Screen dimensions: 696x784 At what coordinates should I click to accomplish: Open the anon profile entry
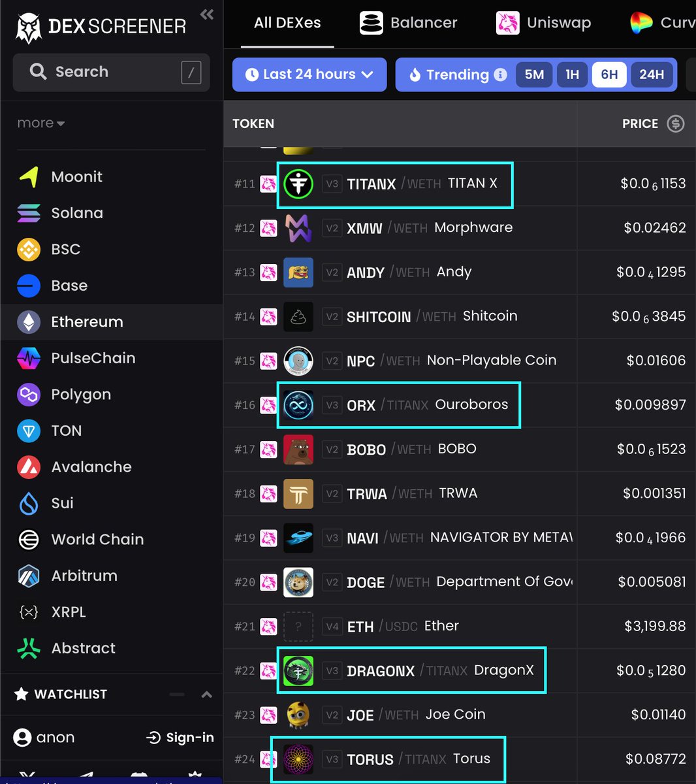44,738
